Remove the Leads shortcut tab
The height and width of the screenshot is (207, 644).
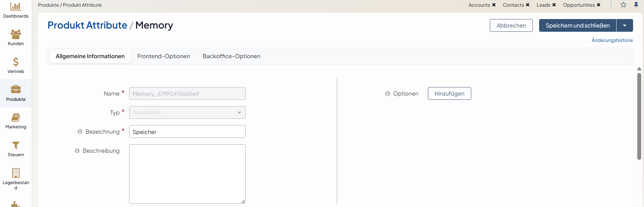[554, 5]
